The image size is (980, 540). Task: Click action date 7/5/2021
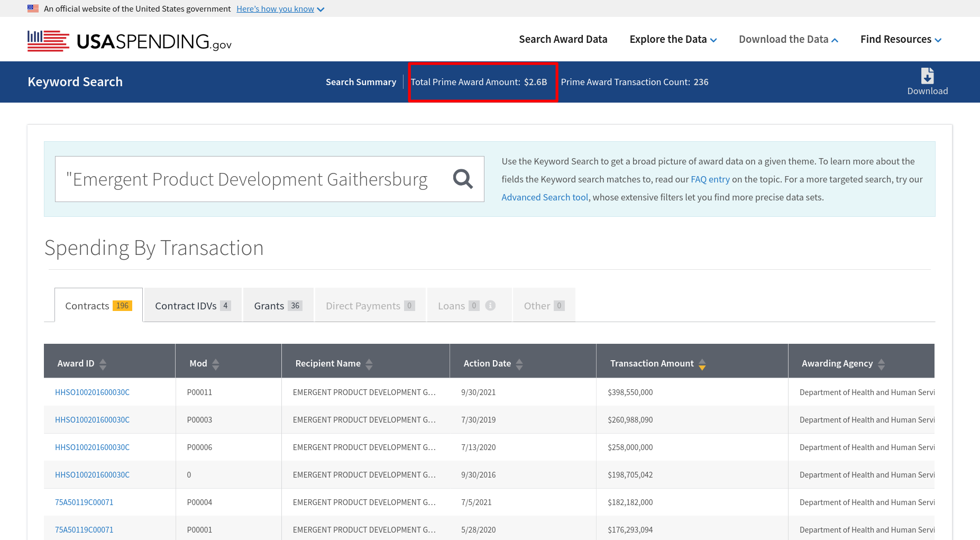(476, 502)
